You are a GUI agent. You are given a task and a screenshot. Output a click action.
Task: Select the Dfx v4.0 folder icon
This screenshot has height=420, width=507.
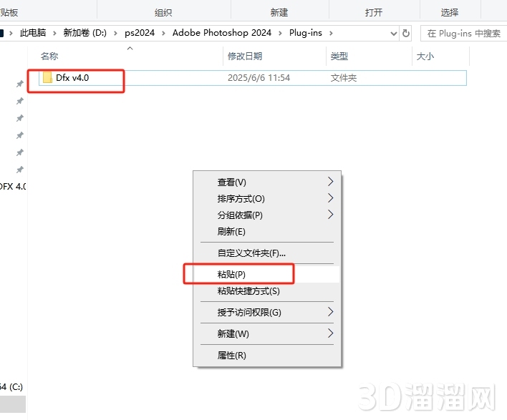[47, 77]
